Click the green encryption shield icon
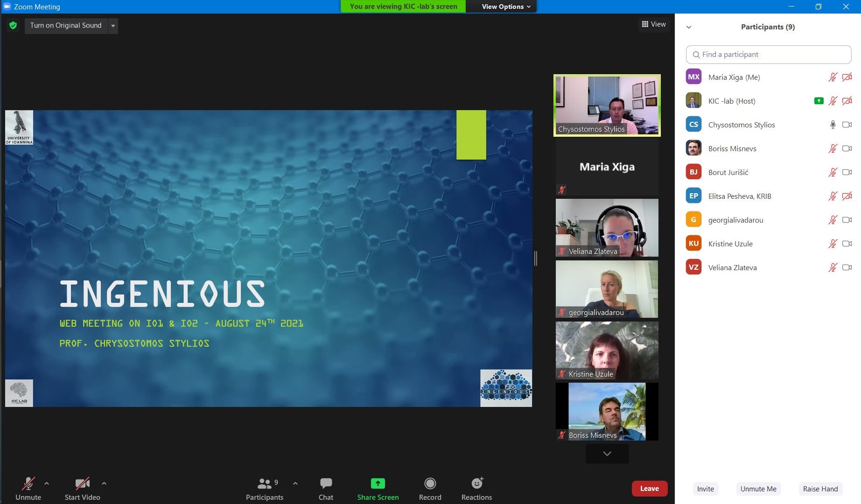 [13, 25]
